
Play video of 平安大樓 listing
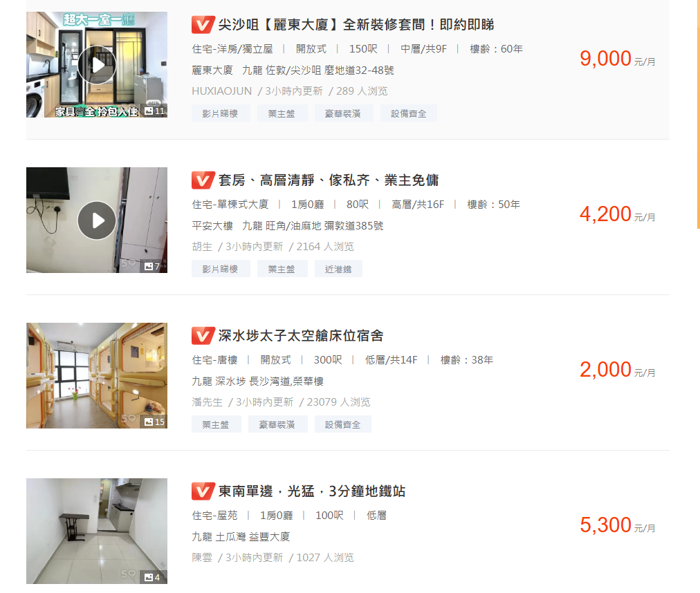click(x=97, y=220)
